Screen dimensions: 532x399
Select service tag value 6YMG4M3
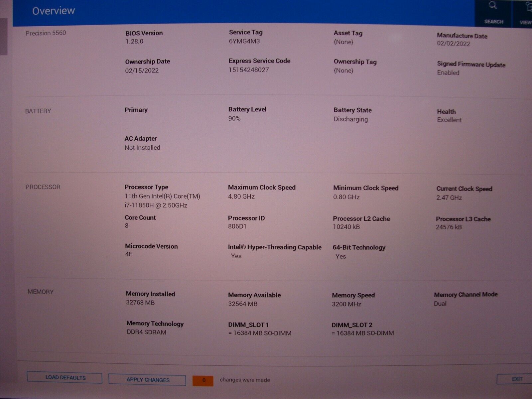pos(244,41)
